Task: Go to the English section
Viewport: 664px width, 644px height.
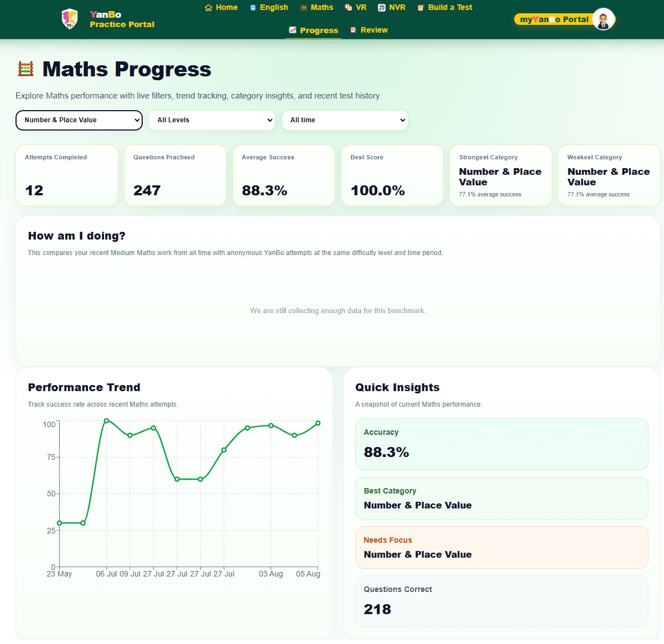Action: coord(269,8)
